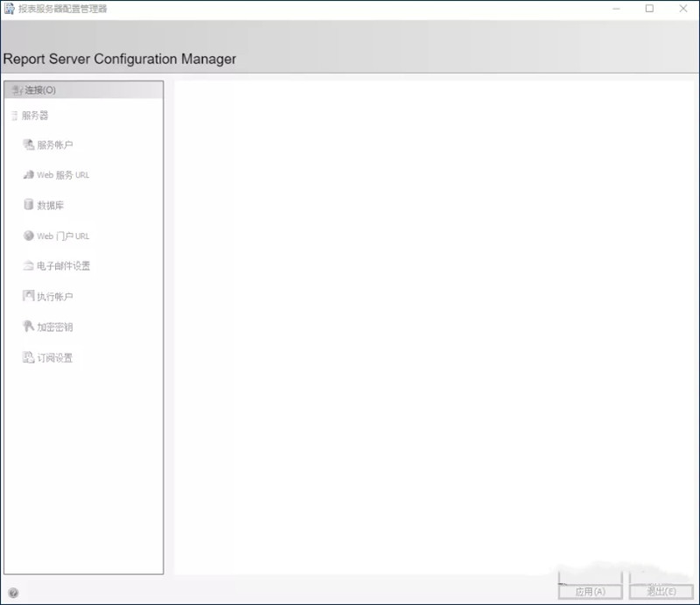Open the 数据库 database page

(x=50, y=206)
